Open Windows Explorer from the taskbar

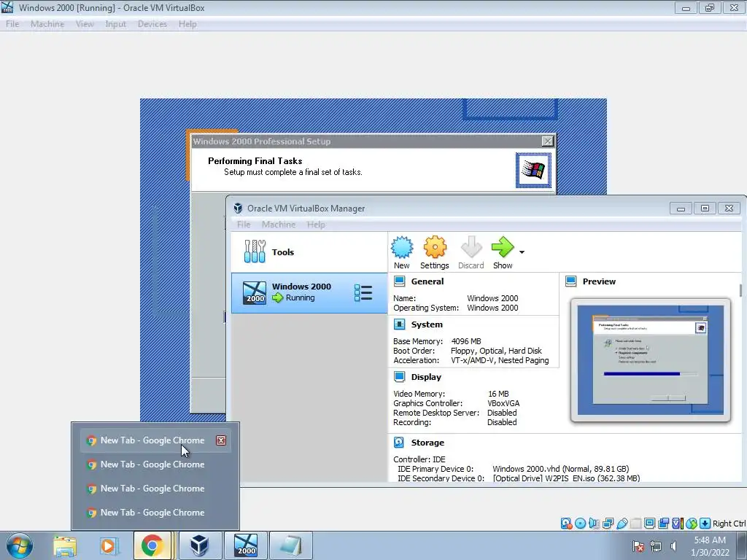pos(65,545)
